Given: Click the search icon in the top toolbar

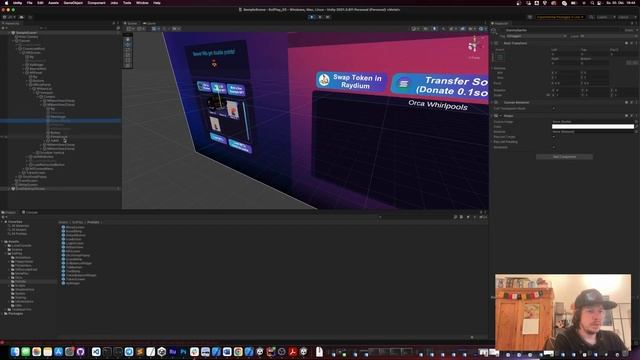Looking at the screenshot, I should [x=591, y=17].
